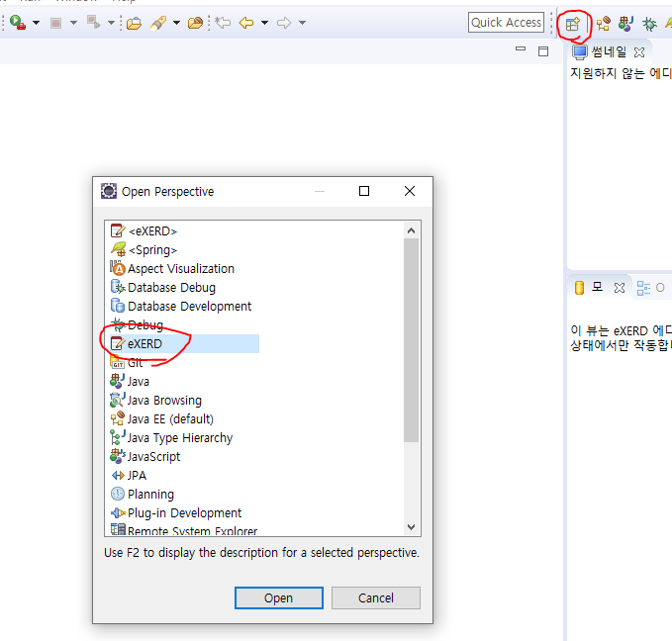Close the 썸네일 view tab
This screenshot has width=672, height=641.
(x=639, y=52)
